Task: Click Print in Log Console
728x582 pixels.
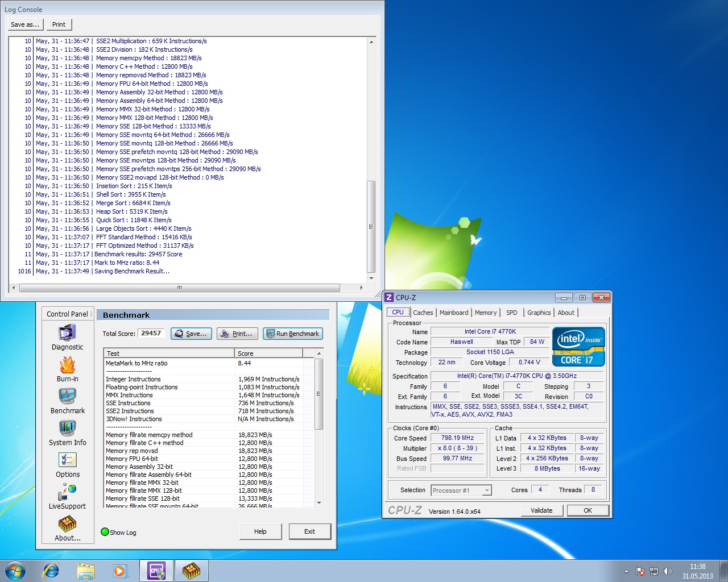Action: coord(59,24)
